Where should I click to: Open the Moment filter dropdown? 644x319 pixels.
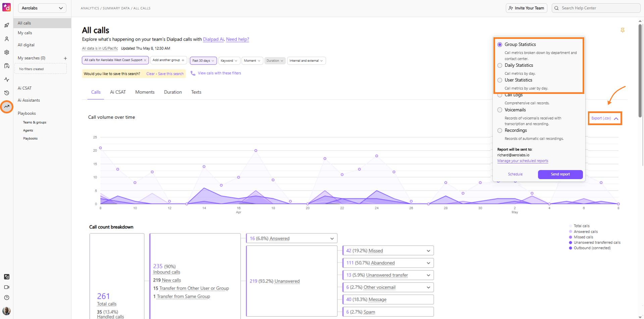(x=252, y=61)
